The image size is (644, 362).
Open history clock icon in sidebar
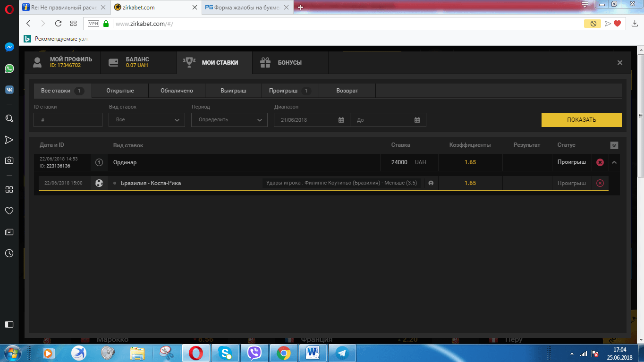point(9,253)
